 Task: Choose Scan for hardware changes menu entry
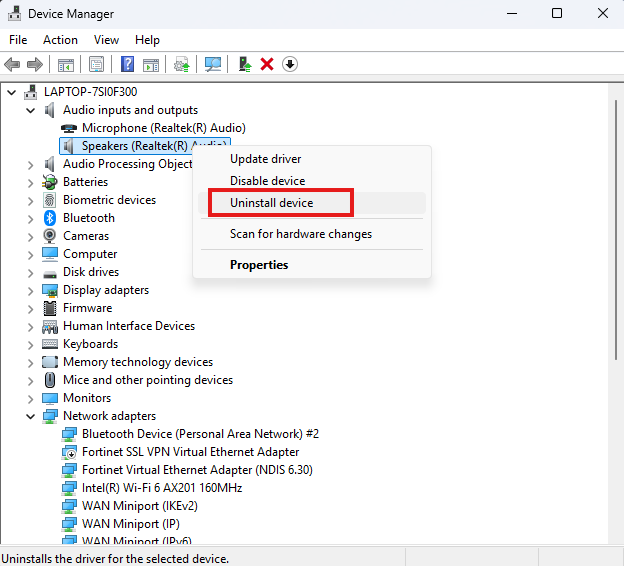click(312, 234)
